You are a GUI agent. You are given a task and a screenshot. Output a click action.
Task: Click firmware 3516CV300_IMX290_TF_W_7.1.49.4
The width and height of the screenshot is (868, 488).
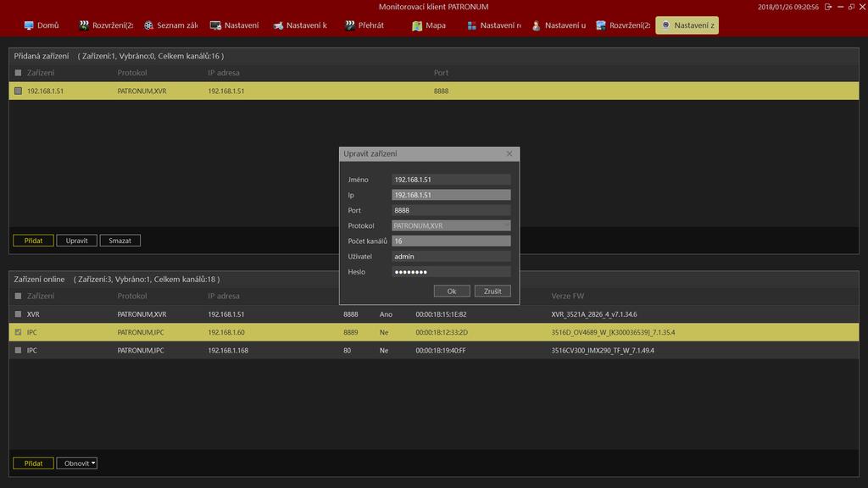[x=603, y=351]
